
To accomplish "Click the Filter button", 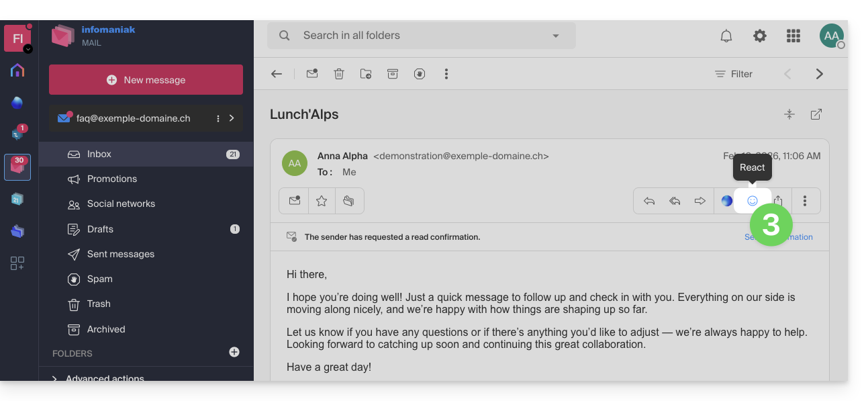I will pos(734,74).
